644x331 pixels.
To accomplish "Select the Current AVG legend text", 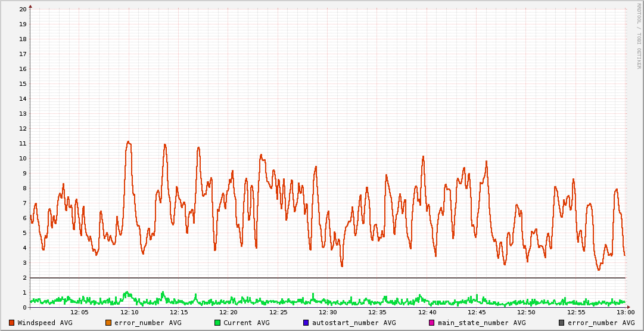I will [x=246, y=323].
